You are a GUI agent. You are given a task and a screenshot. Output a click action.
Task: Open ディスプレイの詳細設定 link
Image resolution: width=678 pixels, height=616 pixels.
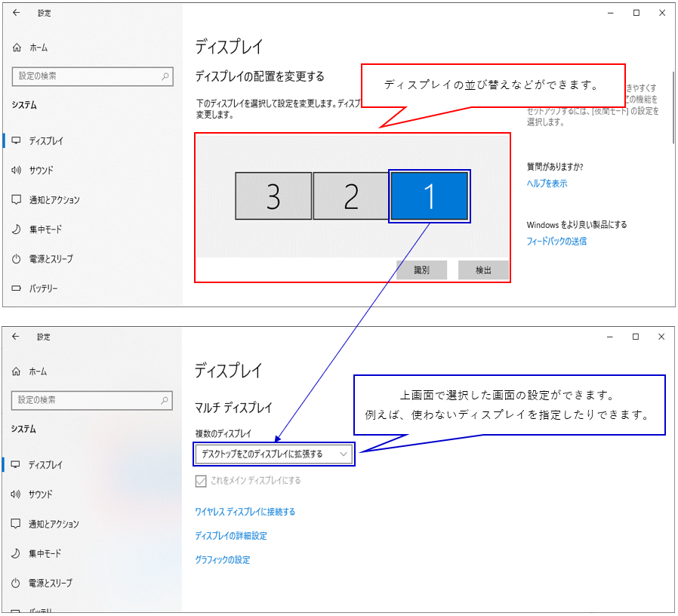[x=231, y=536]
